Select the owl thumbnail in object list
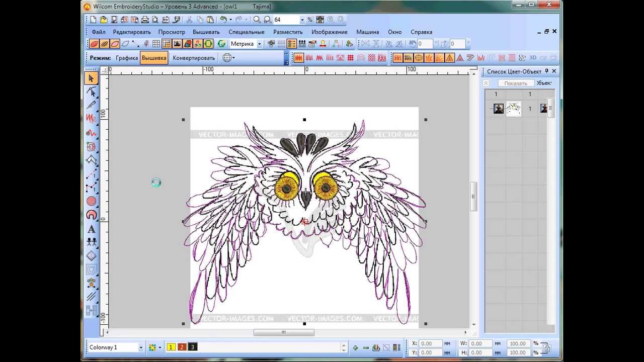The width and height of the screenshot is (644, 362). [513, 109]
